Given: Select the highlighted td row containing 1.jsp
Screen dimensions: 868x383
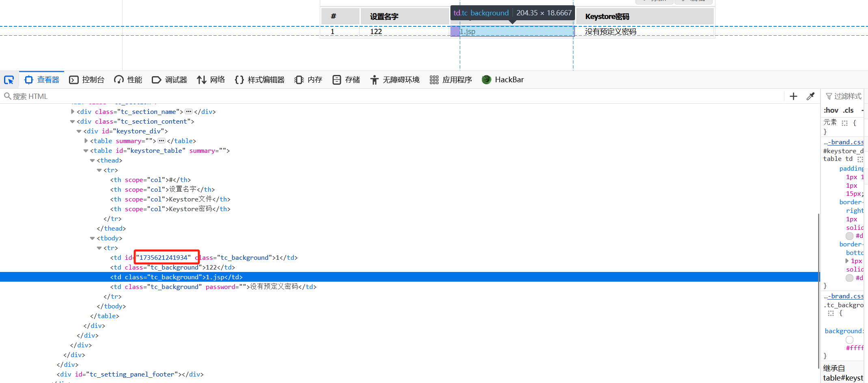Looking at the screenshot, I should pos(409,277).
